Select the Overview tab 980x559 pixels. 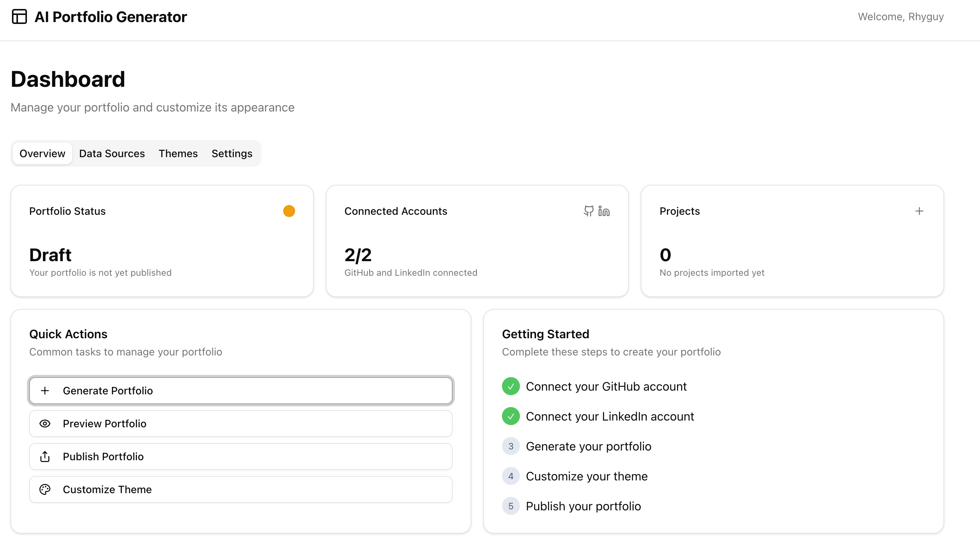point(42,153)
